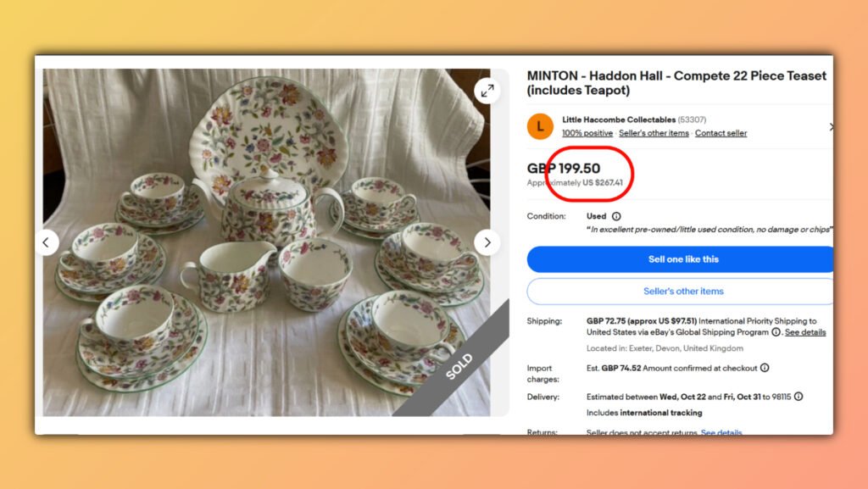868x489 pixels.
Task: Click the Global Shipping Program info icon
Action: 776,333
